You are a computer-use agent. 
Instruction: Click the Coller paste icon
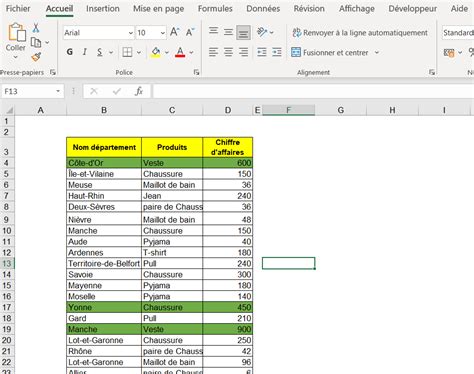[x=17, y=32]
